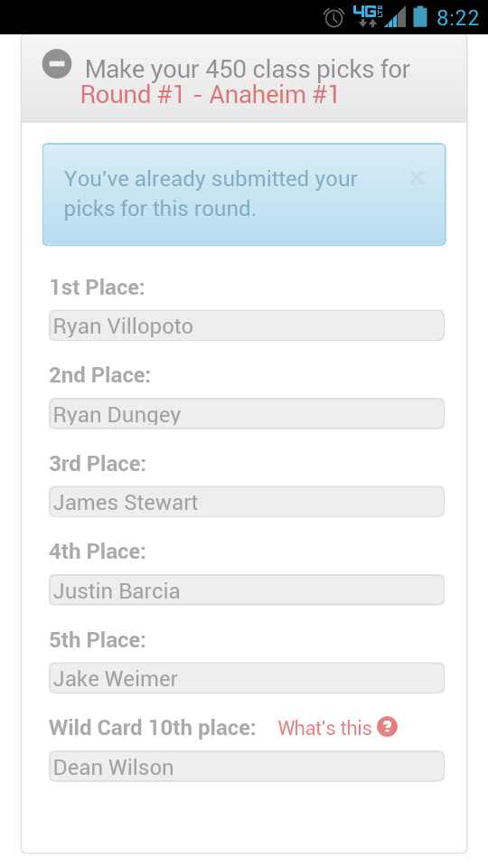Dismiss the already submitted picks alert
This screenshot has width=488, height=868.
click(x=417, y=178)
